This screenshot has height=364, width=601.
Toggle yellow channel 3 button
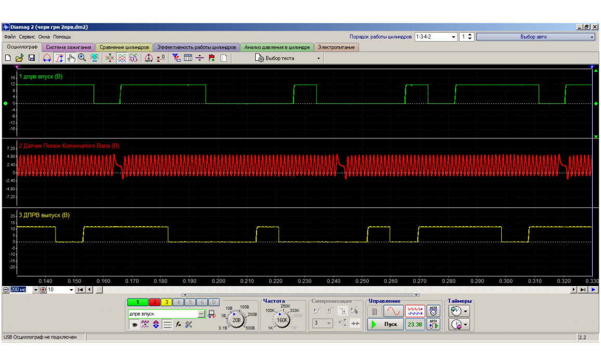(x=166, y=302)
